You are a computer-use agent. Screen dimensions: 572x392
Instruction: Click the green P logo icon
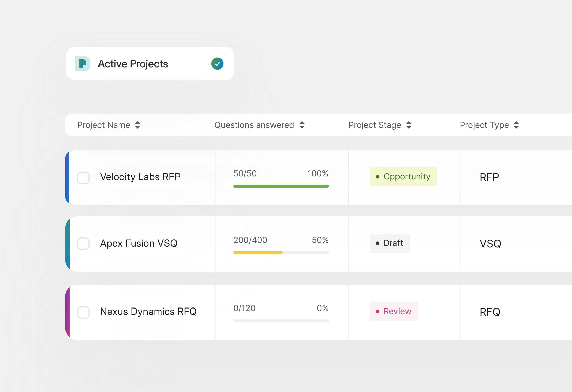[82, 64]
